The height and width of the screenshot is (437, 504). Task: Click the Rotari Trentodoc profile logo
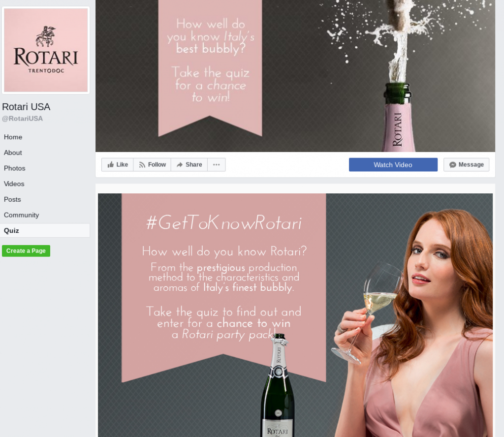(45, 50)
